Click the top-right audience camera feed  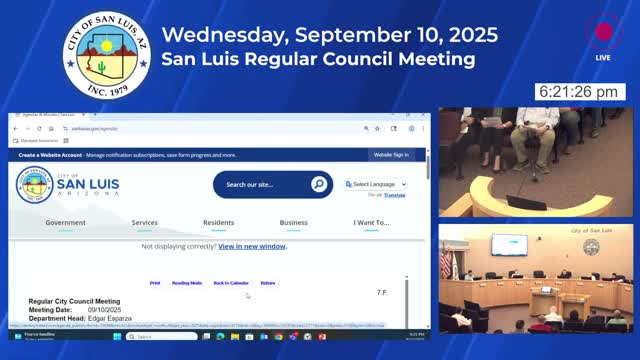tap(536, 162)
